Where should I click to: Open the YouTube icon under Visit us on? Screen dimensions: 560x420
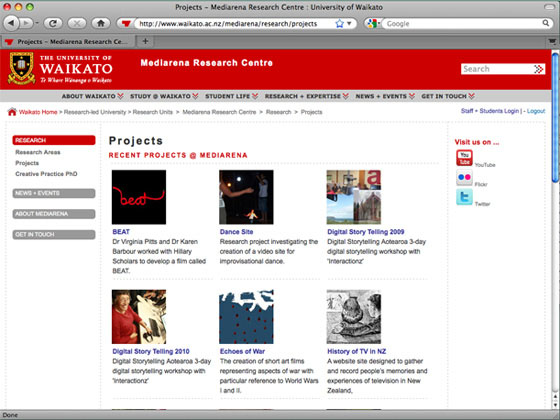(464, 158)
